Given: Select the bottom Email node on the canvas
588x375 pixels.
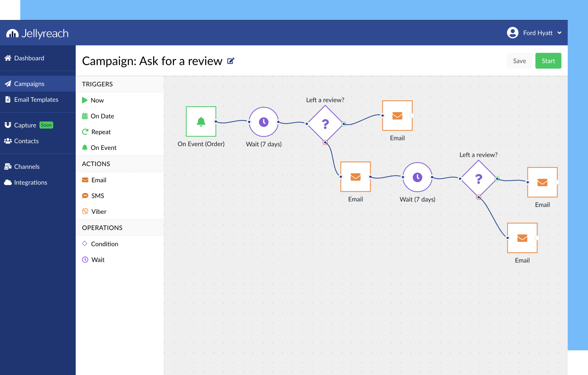Looking at the screenshot, I should (x=522, y=238).
